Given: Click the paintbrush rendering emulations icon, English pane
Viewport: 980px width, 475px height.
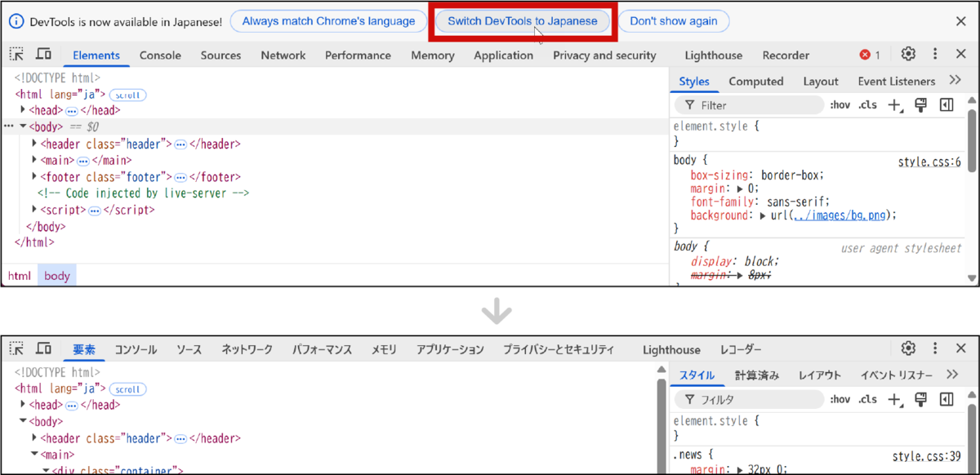Looking at the screenshot, I should (x=921, y=104).
